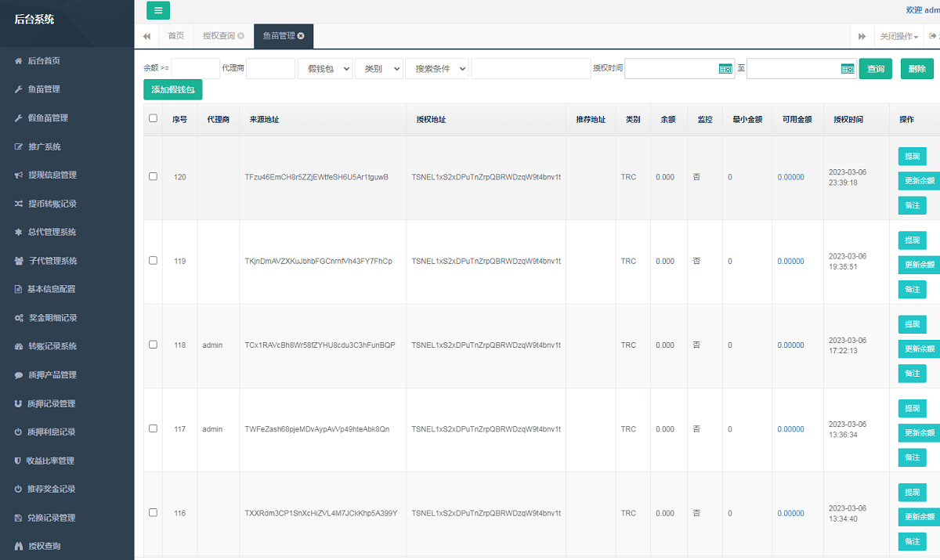
Task: Switch to the 首页 tab
Action: click(175, 36)
